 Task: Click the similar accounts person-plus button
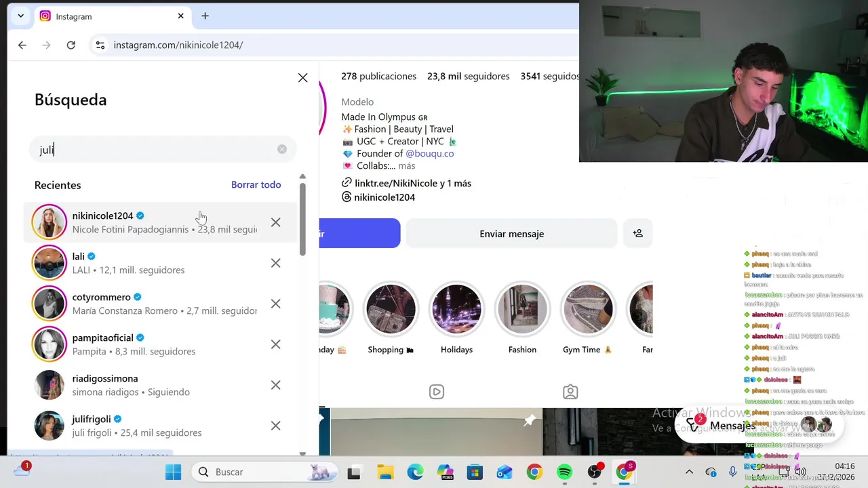pos(637,234)
